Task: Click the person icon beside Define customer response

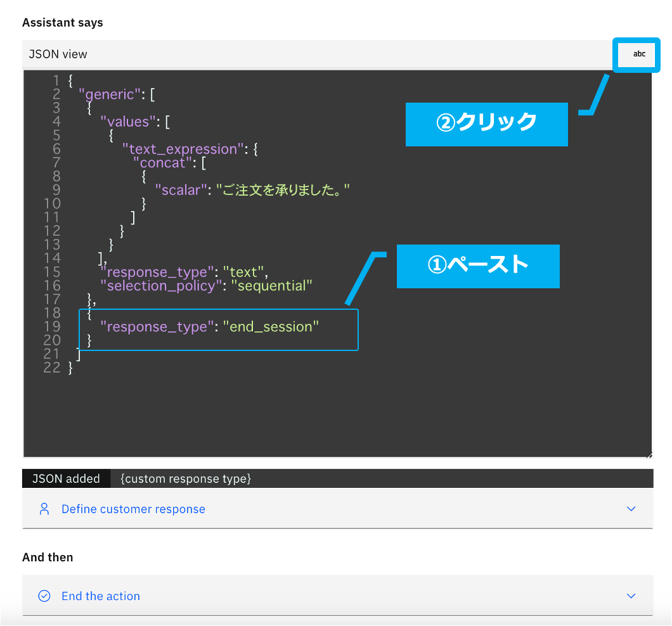Action: (x=44, y=509)
